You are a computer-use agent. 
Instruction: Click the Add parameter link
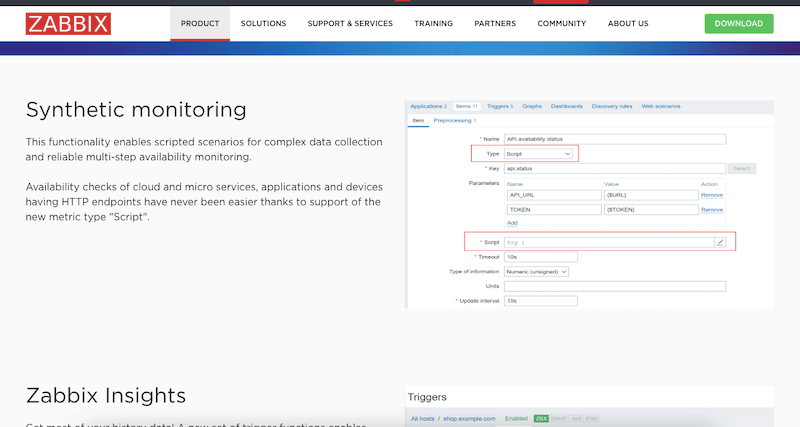coord(512,223)
